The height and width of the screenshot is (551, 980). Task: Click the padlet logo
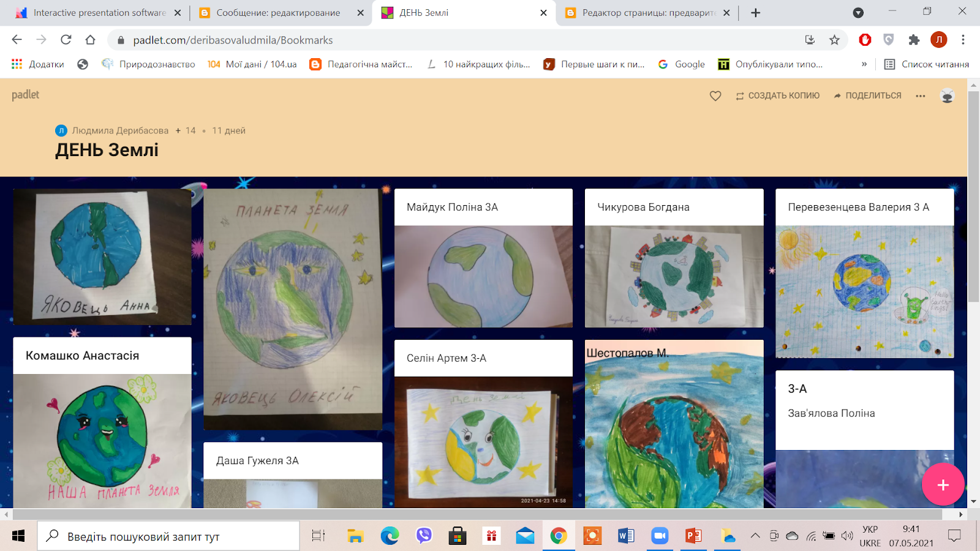pyautogui.click(x=25, y=95)
